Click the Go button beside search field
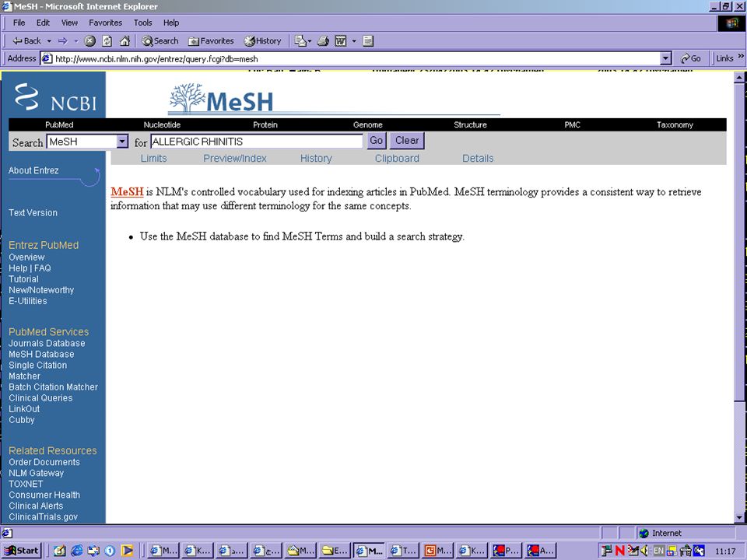This screenshot has width=747, height=560. 377,141
